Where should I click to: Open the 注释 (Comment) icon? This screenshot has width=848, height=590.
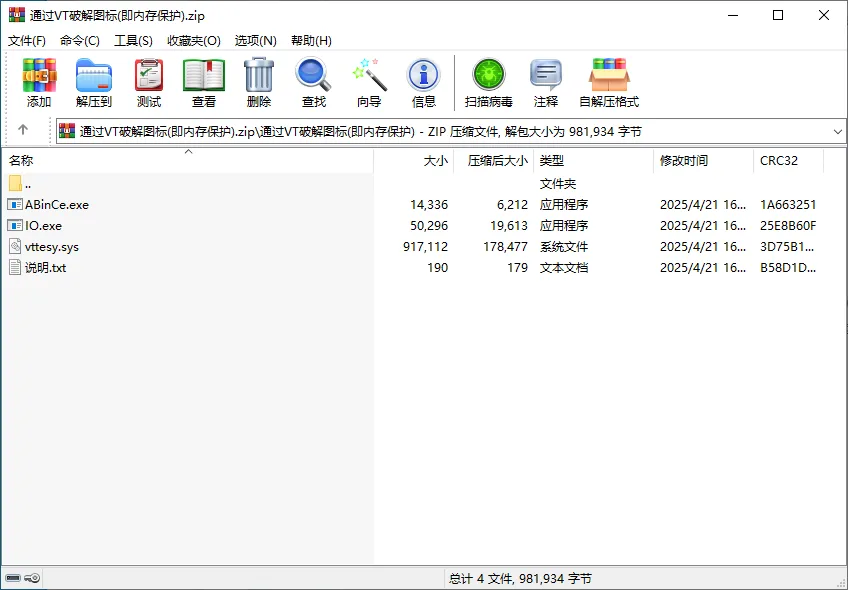546,80
